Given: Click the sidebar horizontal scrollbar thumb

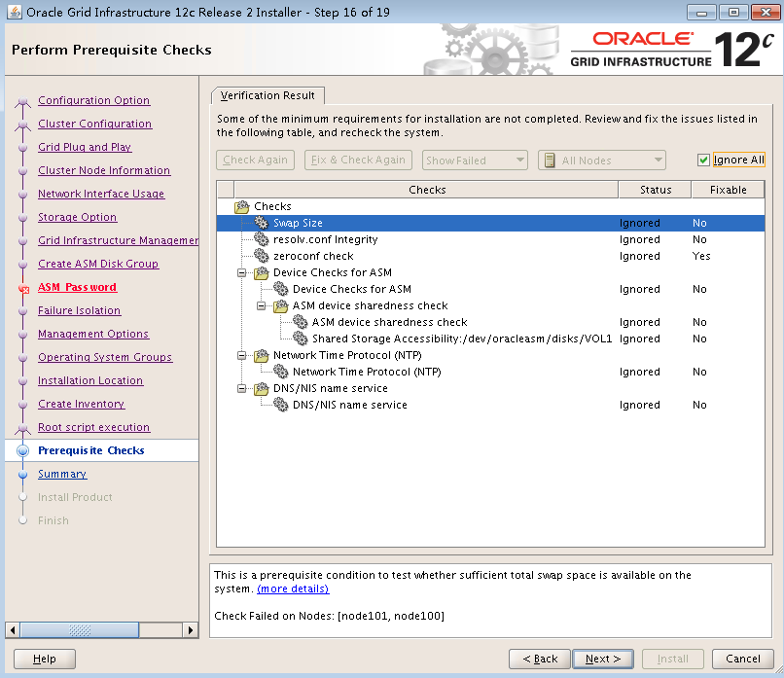Looking at the screenshot, I should (x=79, y=630).
